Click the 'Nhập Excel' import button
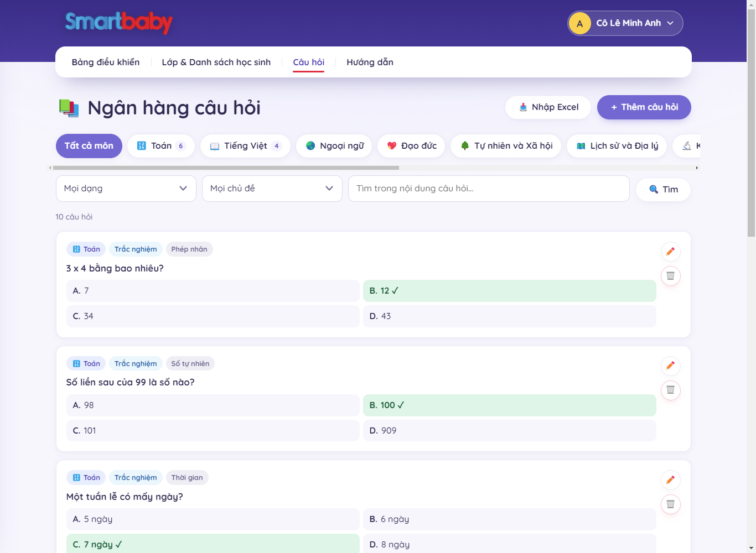The image size is (756, 553). 548,107
